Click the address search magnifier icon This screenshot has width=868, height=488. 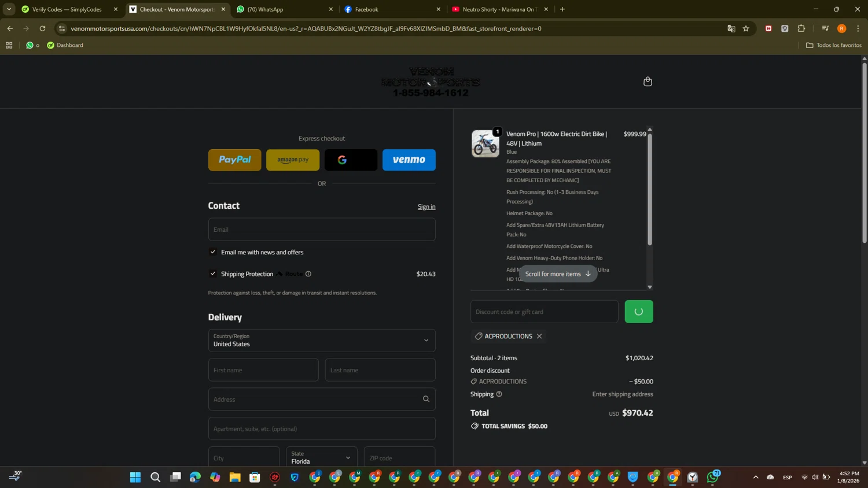(426, 399)
